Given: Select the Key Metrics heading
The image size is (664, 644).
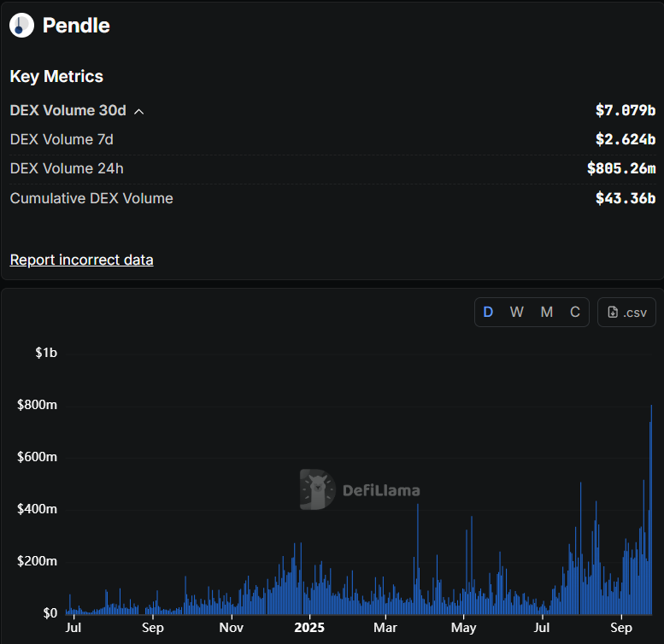Looking at the screenshot, I should tap(56, 77).
